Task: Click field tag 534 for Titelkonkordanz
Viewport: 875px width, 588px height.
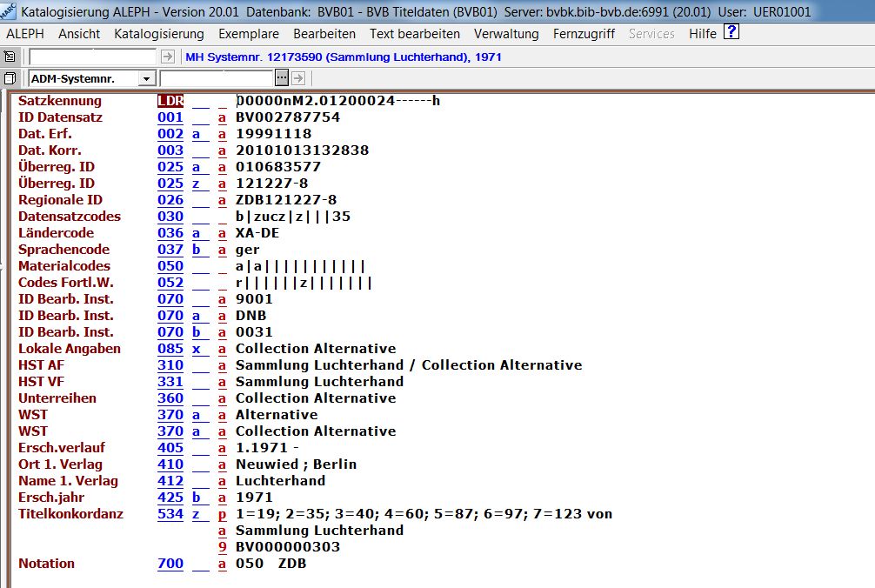Action: click(170, 514)
